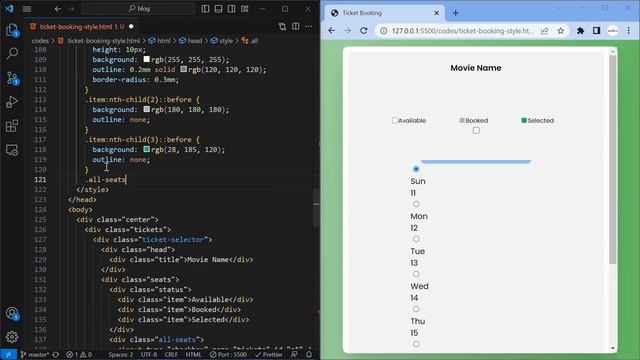Image resolution: width=640 pixels, height=360 pixels.
Task: View site information icon in the address bar
Action: [384, 31]
